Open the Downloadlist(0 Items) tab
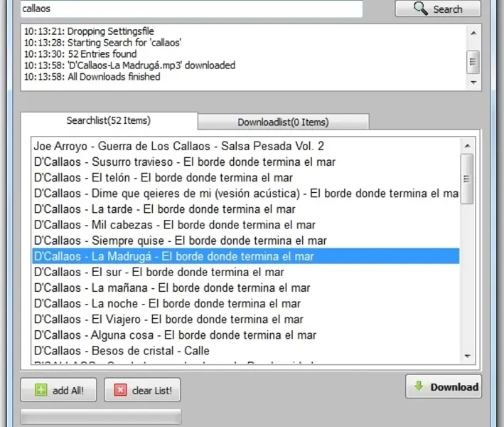The height and width of the screenshot is (427, 504). [x=283, y=122]
